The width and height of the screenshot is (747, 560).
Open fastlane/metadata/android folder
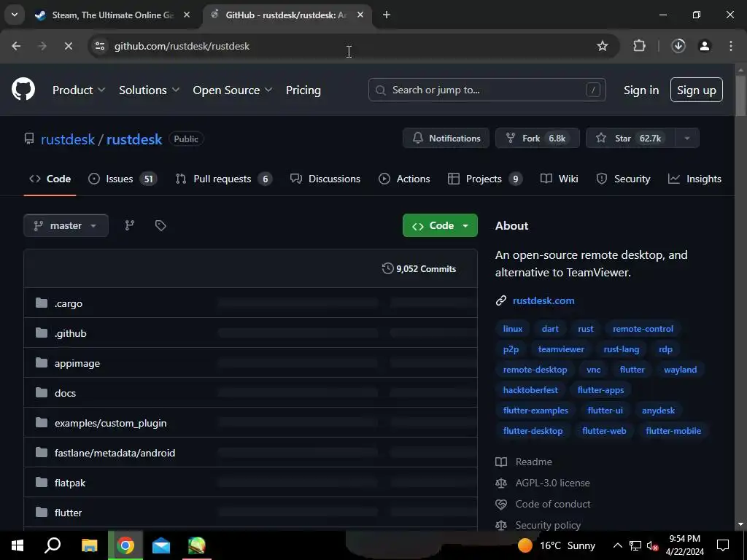[115, 453]
